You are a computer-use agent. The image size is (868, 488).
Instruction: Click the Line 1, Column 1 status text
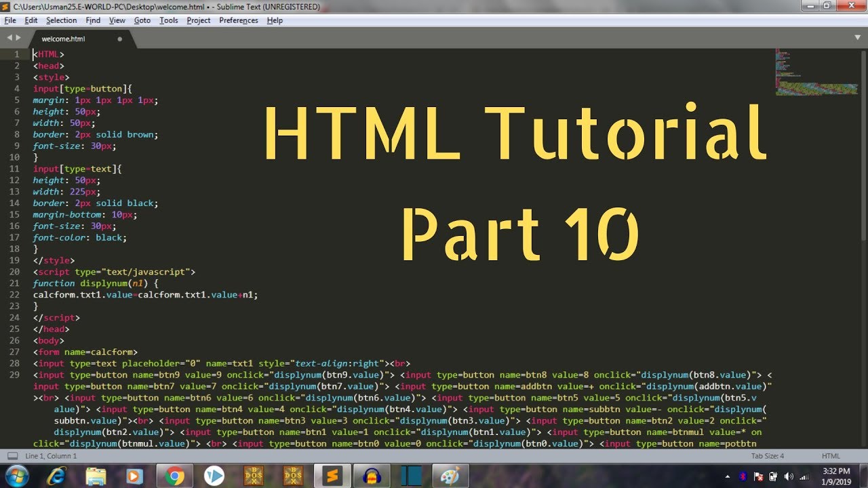tap(51, 456)
